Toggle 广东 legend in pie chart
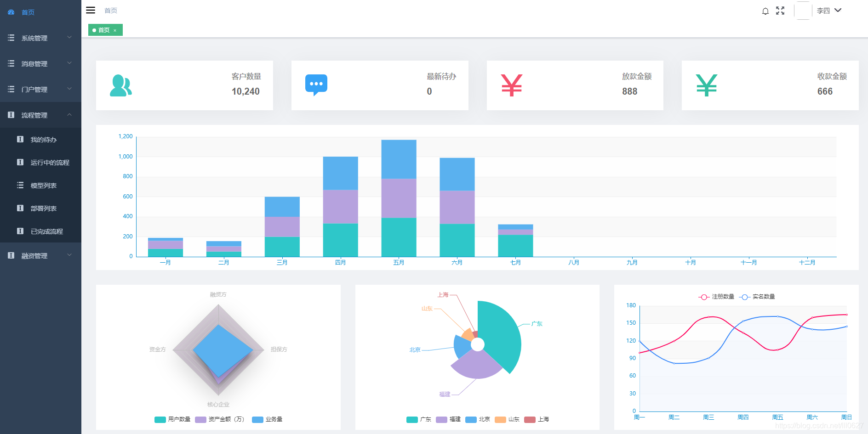Screen dimensions: 868x434 419,419
